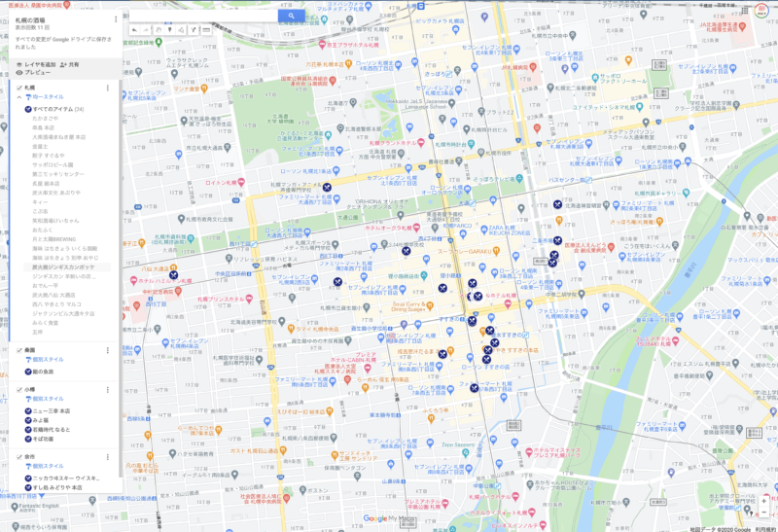778x532 pixels.
Task: Click the redo arrow in map toolbar
Action: click(146, 30)
